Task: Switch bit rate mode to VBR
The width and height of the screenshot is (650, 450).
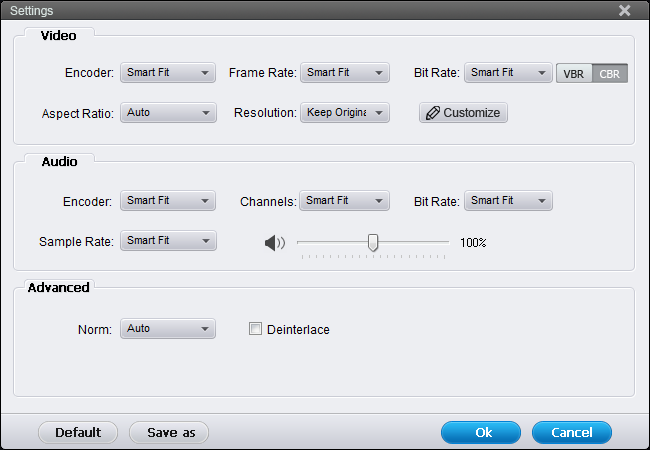Action: tap(574, 74)
